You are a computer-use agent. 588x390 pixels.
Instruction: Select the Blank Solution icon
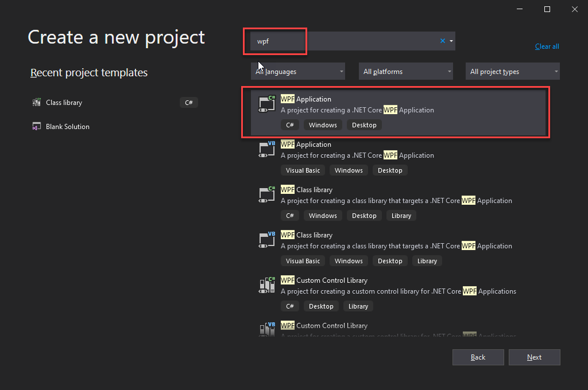click(x=37, y=126)
